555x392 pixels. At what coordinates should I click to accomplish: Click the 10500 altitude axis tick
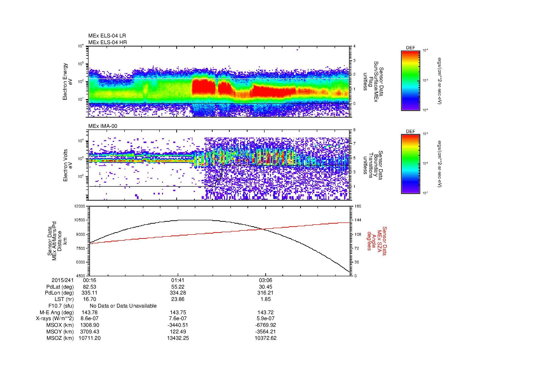click(x=80, y=220)
